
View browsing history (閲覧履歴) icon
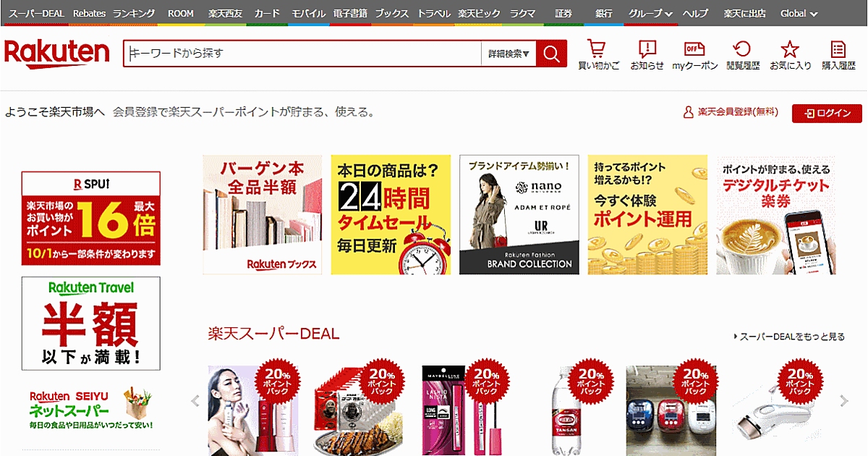(743, 54)
